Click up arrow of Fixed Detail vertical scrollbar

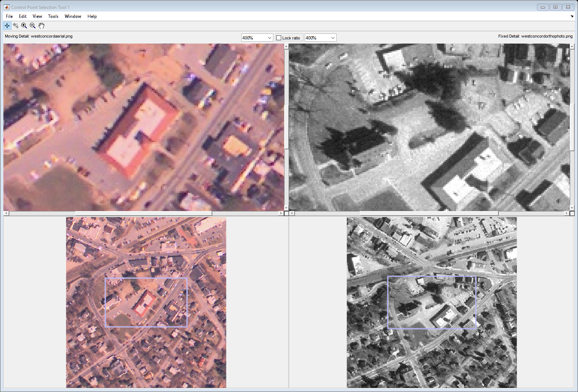[x=572, y=47]
